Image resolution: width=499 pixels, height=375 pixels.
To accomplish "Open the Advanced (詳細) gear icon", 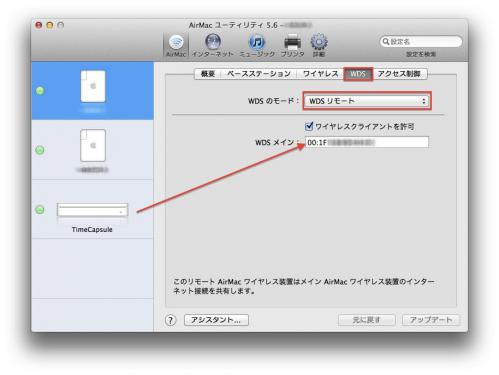I will click(319, 45).
